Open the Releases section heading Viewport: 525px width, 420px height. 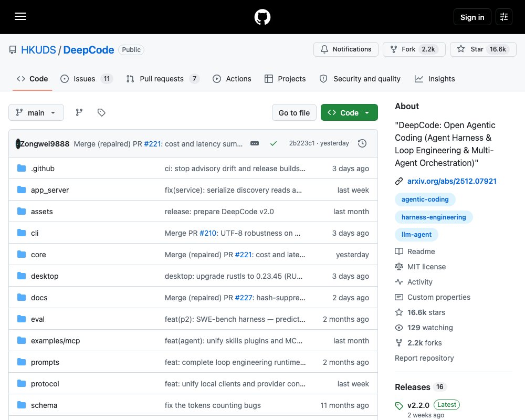click(413, 387)
